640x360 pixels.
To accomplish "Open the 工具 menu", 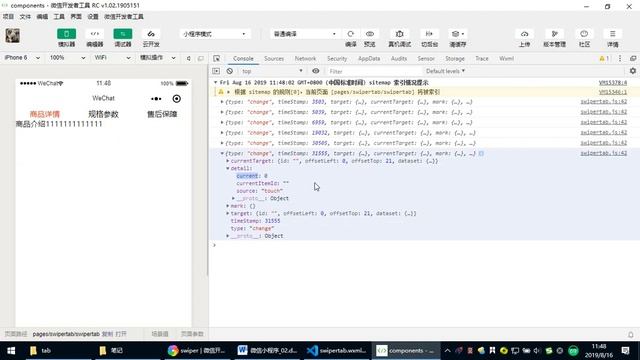I will [x=59, y=17].
